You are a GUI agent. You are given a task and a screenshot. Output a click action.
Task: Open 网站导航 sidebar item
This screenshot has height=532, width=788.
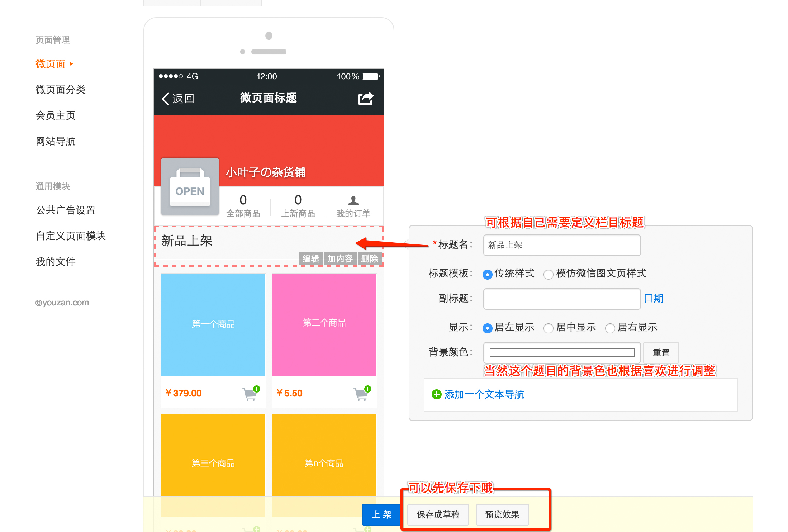56,141
